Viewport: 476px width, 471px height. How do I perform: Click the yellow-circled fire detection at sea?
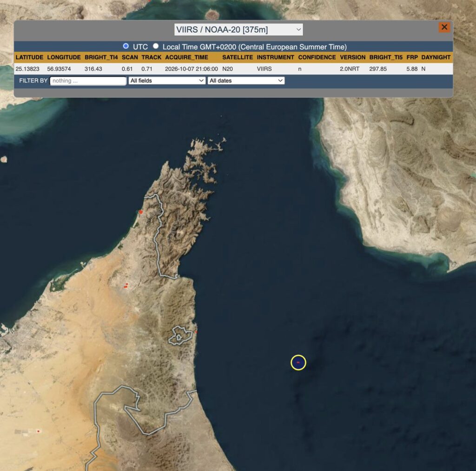coord(298,362)
